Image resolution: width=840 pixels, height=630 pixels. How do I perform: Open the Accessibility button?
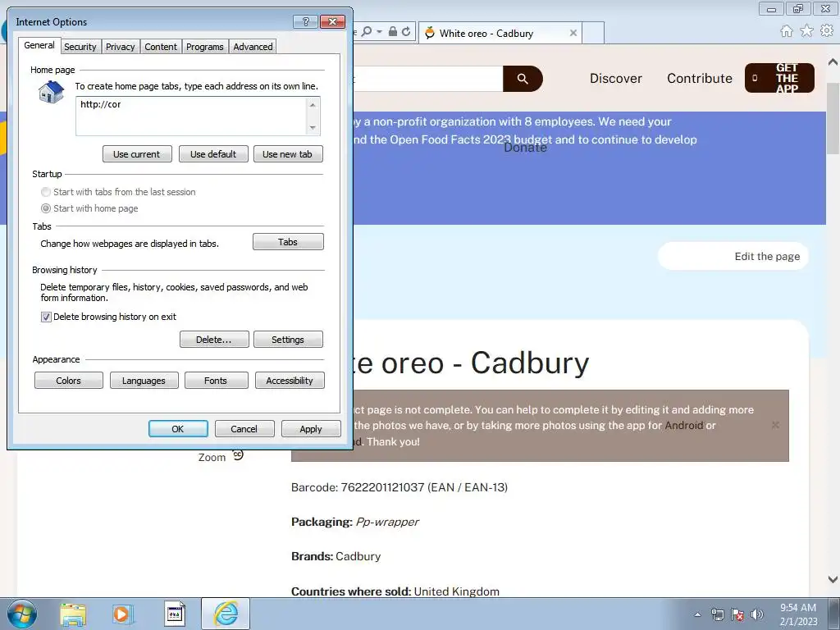(290, 381)
